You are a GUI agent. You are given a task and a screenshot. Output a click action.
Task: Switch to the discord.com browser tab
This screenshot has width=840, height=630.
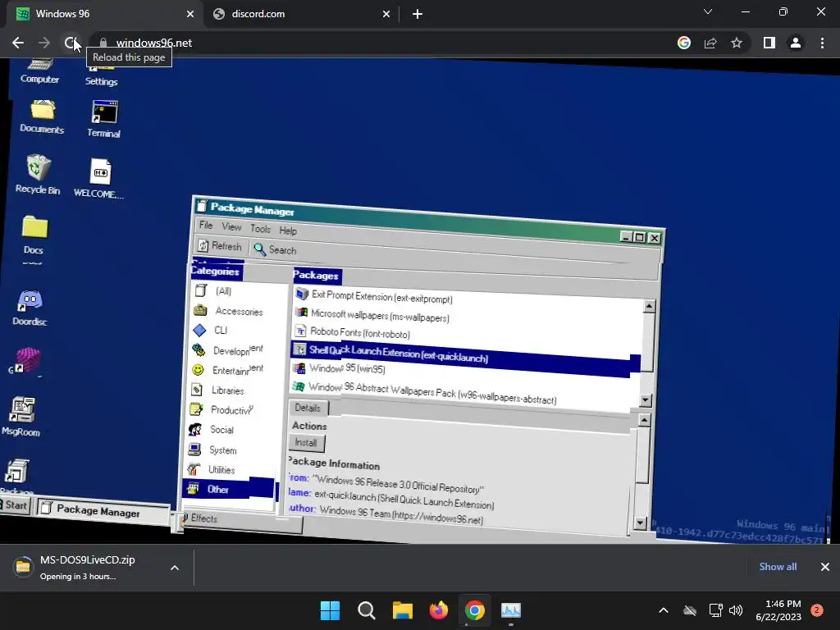[x=302, y=14]
